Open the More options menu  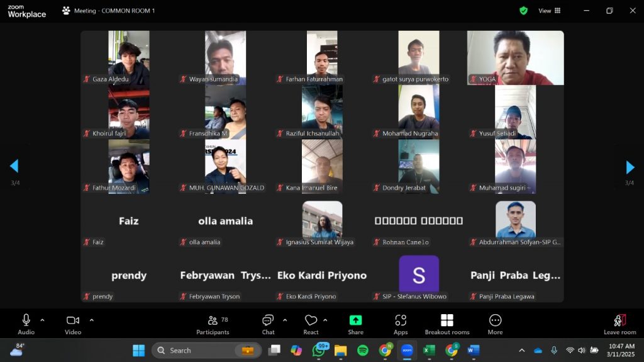[495, 324]
